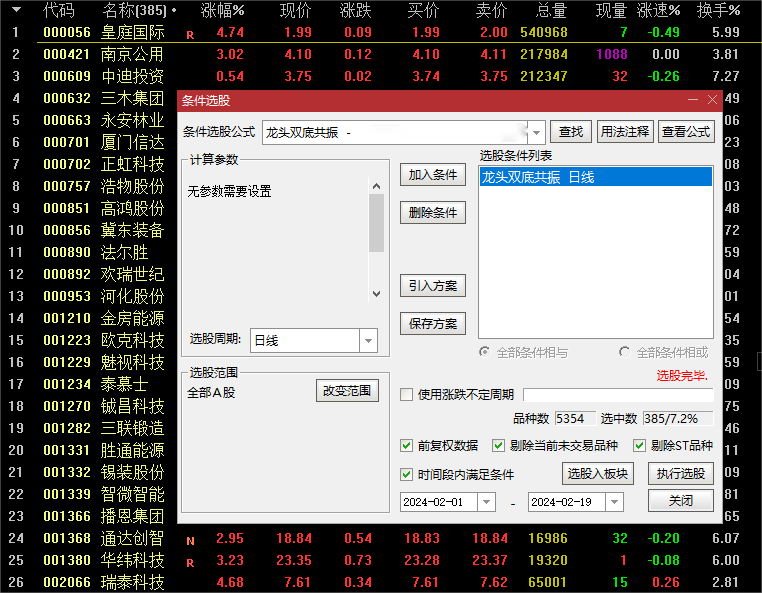Select 龙头双底共振 日线 condition in list
762x593 pixels.
pyautogui.click(x=596, y=177)
